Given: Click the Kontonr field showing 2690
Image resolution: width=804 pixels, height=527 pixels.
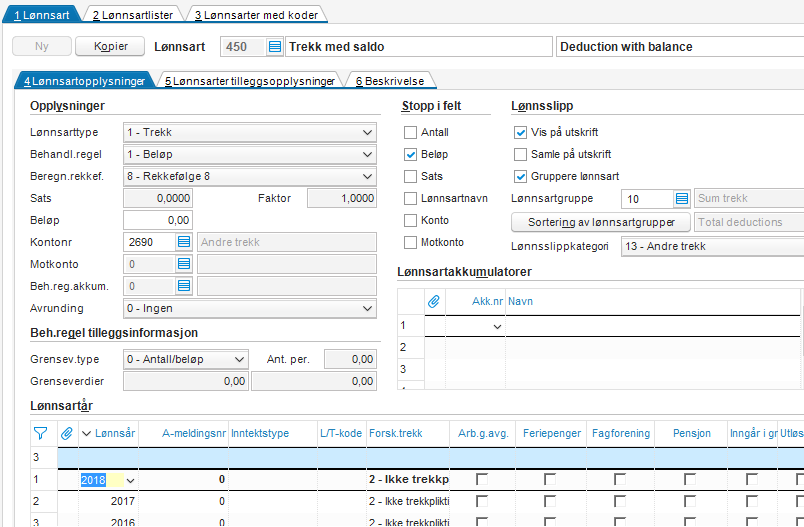Looking at the screenshot, I should pyautogui.click(x=150, y=242).
